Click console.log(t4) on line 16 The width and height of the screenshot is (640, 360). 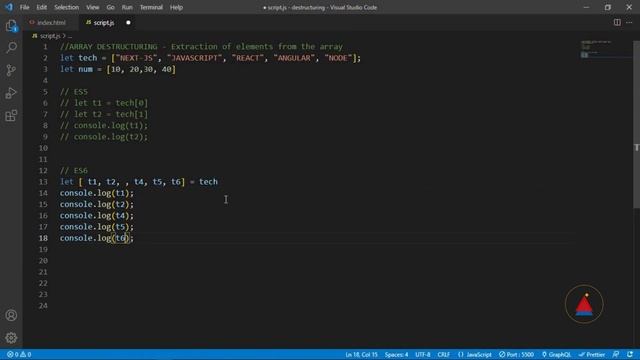click(97, 216)
